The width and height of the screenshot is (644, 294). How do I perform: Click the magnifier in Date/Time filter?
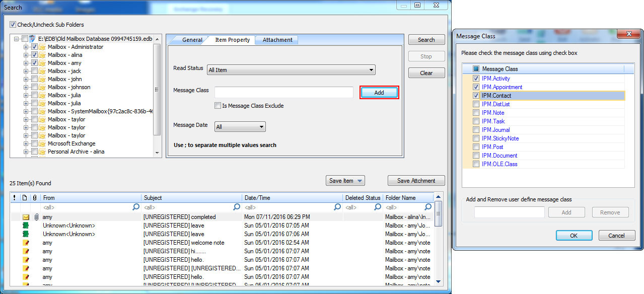[337, 207]
